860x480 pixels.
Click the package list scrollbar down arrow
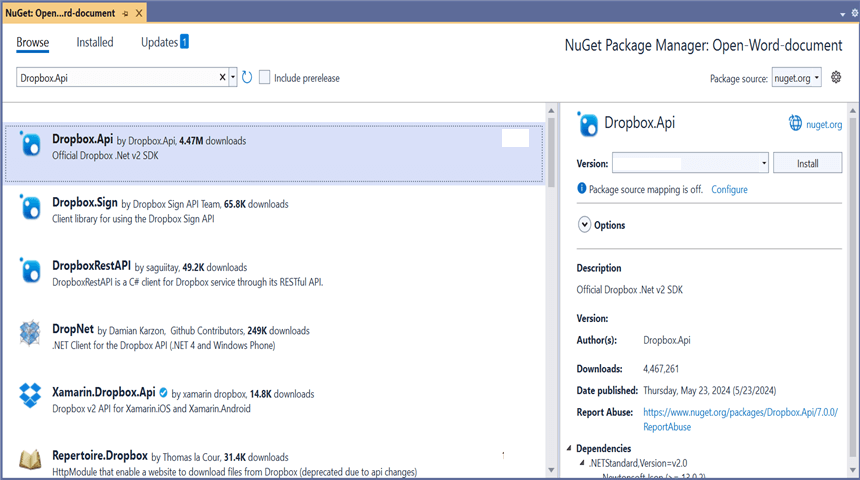pyautogui.click(x=551, y=470)
